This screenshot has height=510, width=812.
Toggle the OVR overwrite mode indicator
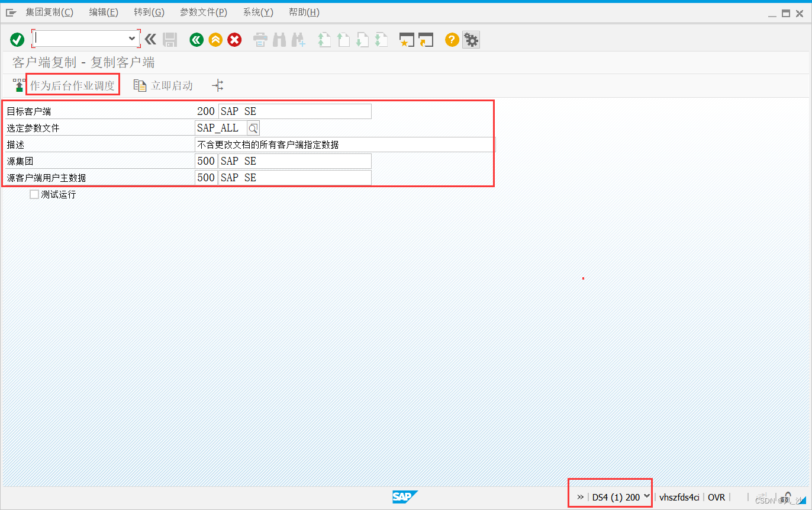(x=716, y=497)
